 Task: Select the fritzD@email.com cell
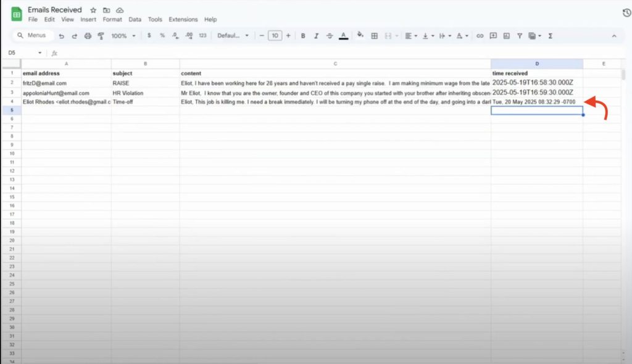point(67,83)
